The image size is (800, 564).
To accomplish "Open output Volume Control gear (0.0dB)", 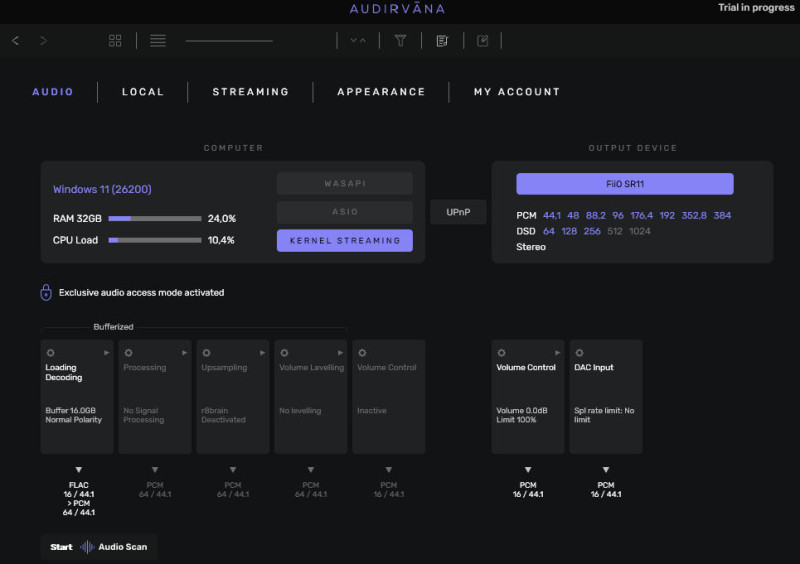I will click(502, 353).
